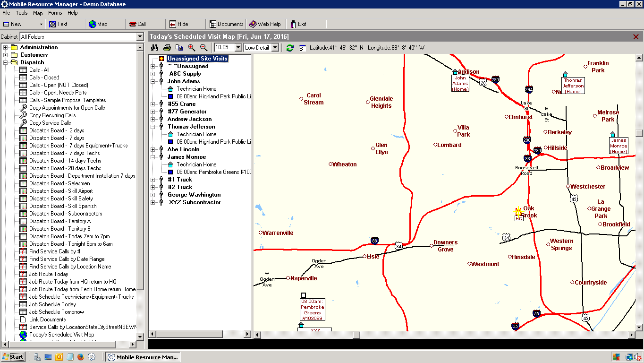Click the Start button
This screenshot has width=644, height=363.
(x=13, y=357)
